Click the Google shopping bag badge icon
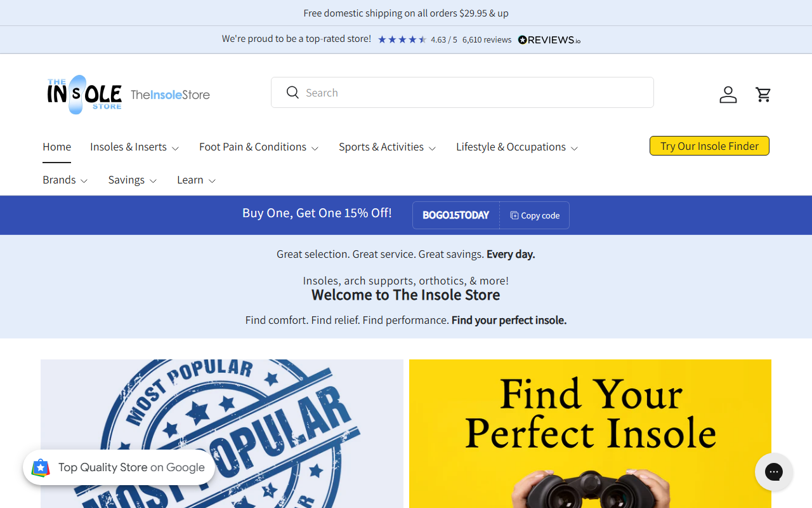Screen dimensions: 812x508 (x=41, y=467)
